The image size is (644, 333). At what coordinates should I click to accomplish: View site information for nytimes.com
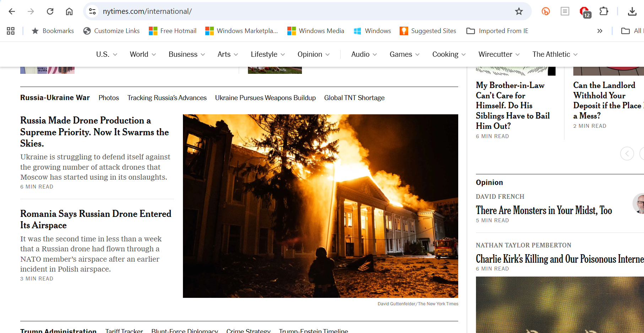(x=92, y=11)
